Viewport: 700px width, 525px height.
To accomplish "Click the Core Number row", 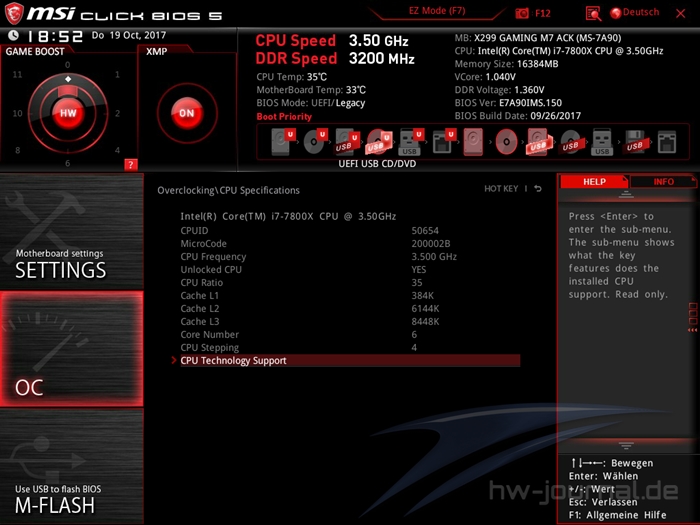I will click(350, 334).
